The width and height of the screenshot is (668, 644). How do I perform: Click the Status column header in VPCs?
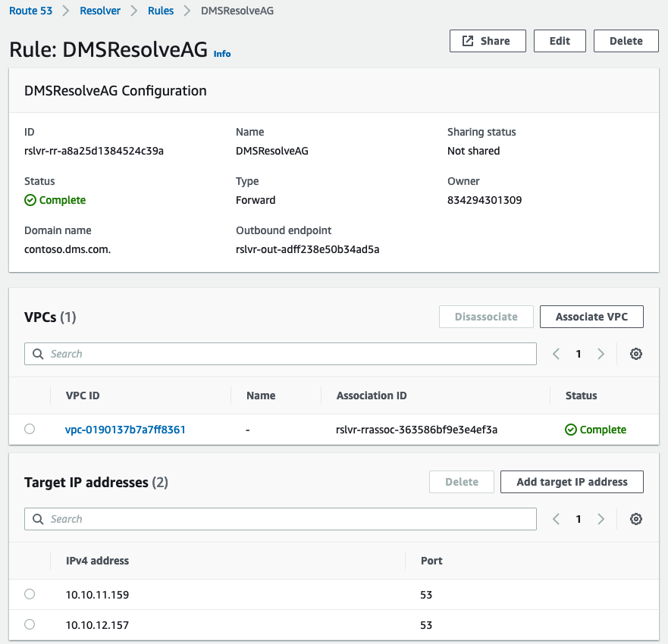[581, 395]
